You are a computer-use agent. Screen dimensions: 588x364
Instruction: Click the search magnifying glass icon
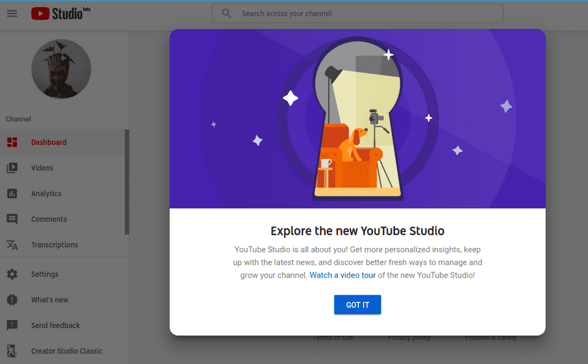[226, 13]
